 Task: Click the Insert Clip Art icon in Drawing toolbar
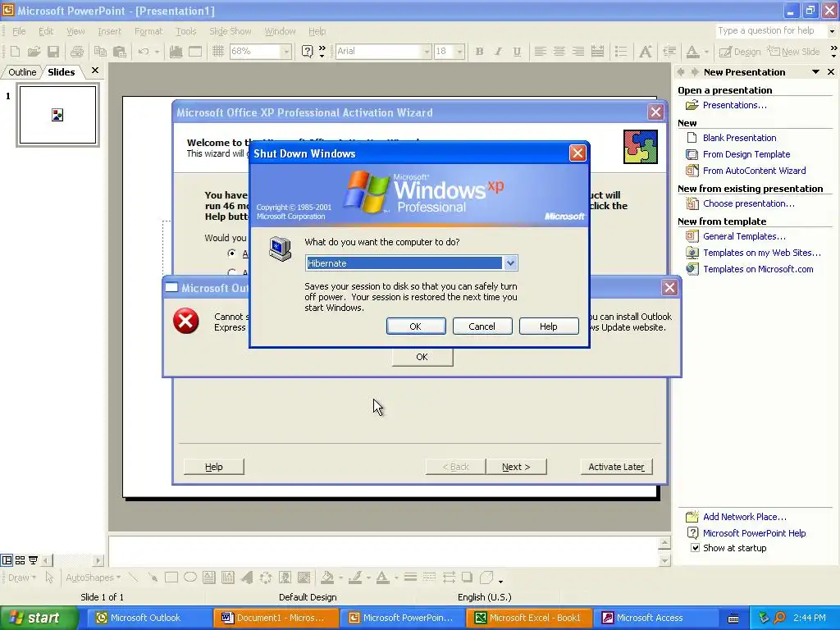tap(285, 577)
